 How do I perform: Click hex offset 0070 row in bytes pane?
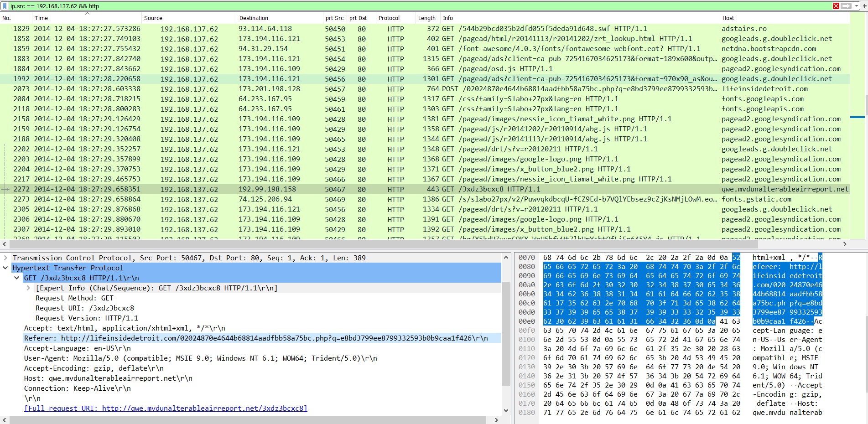pyautogui.click(x=527, y=258)
